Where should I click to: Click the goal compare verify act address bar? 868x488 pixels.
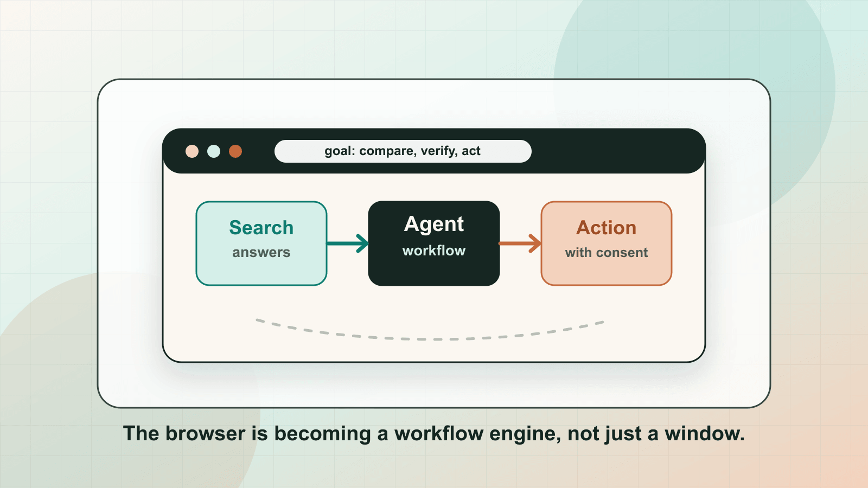(403, 151)
